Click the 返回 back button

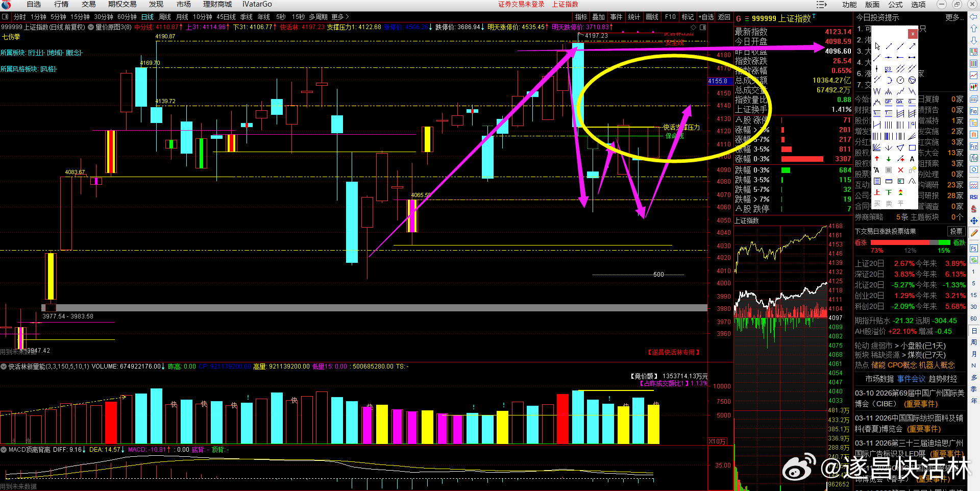724,17
